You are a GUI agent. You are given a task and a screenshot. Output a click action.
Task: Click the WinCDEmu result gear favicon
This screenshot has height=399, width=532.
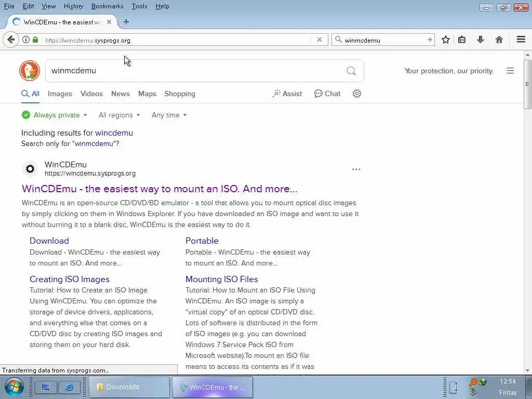coord(30,169)
